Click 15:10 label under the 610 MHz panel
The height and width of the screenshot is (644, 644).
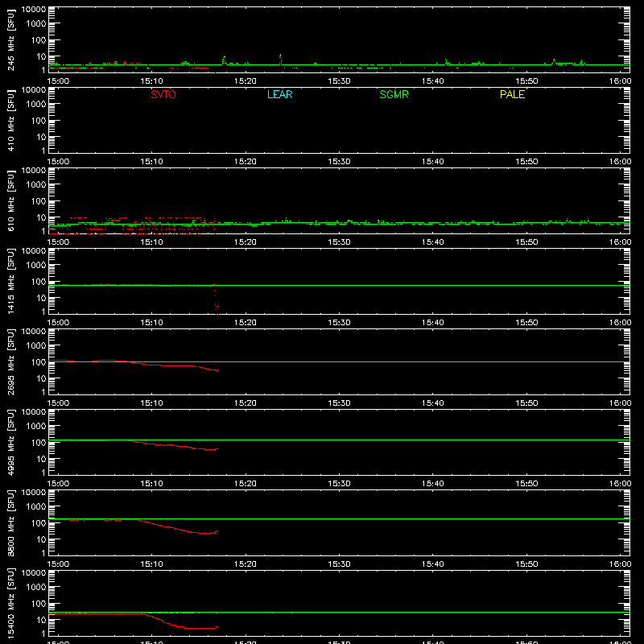tap(151, 242)
